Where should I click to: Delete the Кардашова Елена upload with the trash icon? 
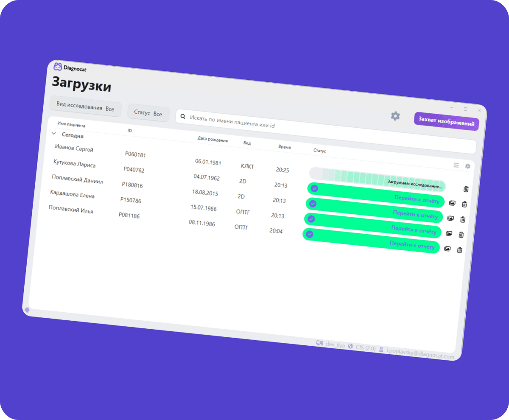[461, 235]
